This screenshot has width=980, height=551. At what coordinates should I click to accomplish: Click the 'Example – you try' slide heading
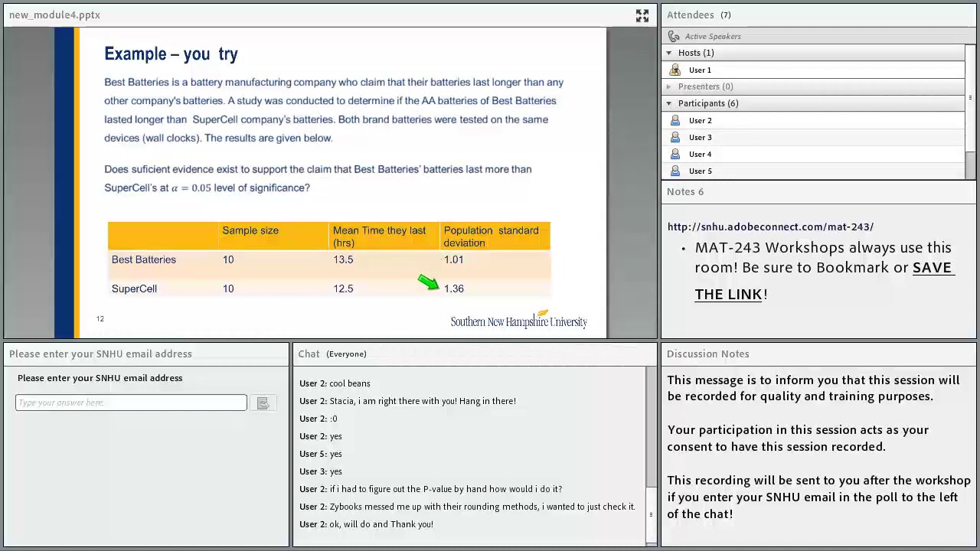coord(171,54)
